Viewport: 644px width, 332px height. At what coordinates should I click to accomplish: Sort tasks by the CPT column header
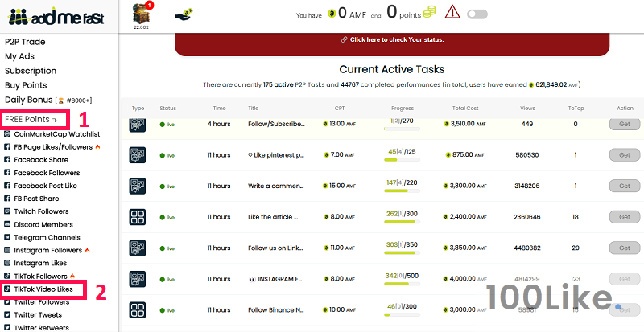click(x=339, y=108)
